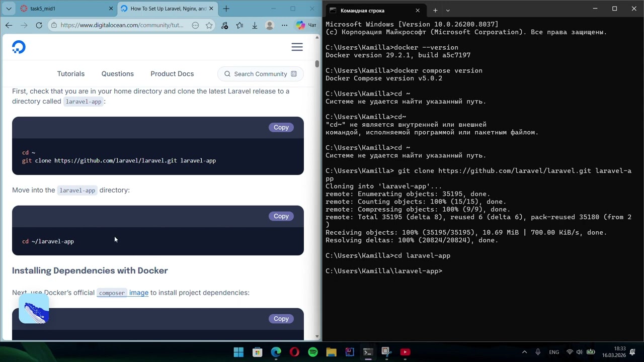Open Microsoft Store from taskbar

tap(257, 352)
